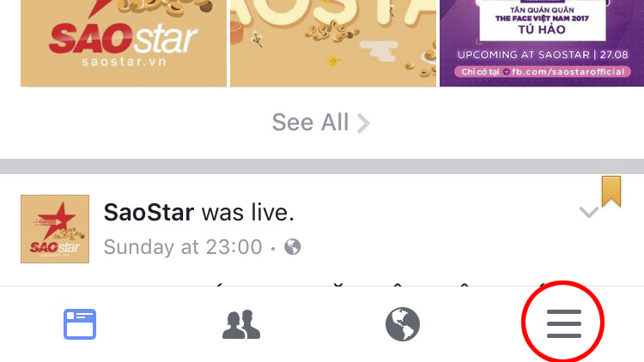Open the News Feed tab icon

coord(80,324)
